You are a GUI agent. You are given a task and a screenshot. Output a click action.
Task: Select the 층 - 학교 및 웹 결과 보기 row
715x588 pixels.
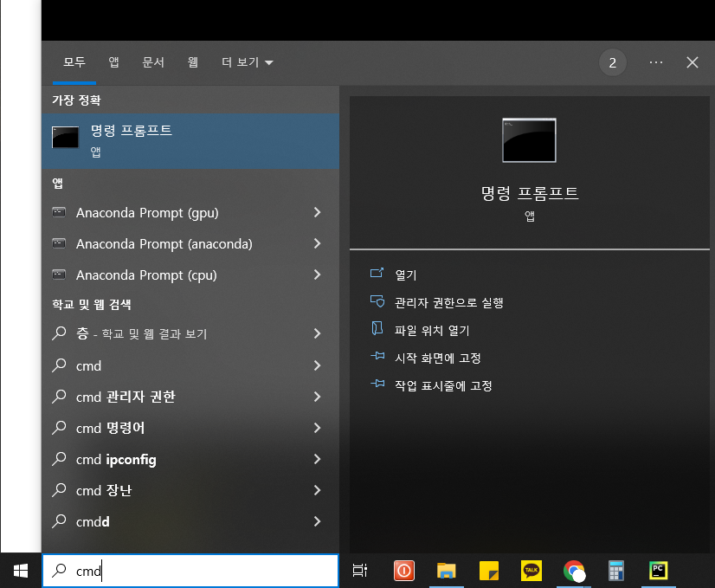[190, 333]
